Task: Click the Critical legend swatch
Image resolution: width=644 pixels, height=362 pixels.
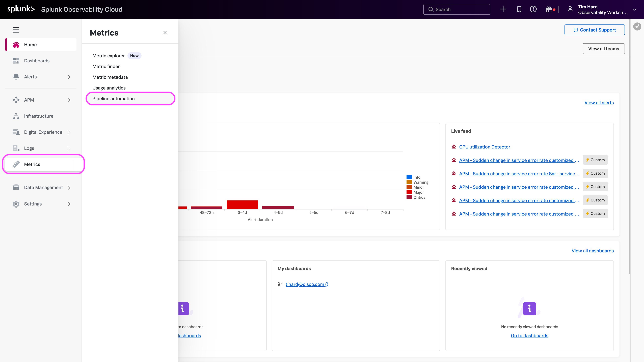Action: 409,197
